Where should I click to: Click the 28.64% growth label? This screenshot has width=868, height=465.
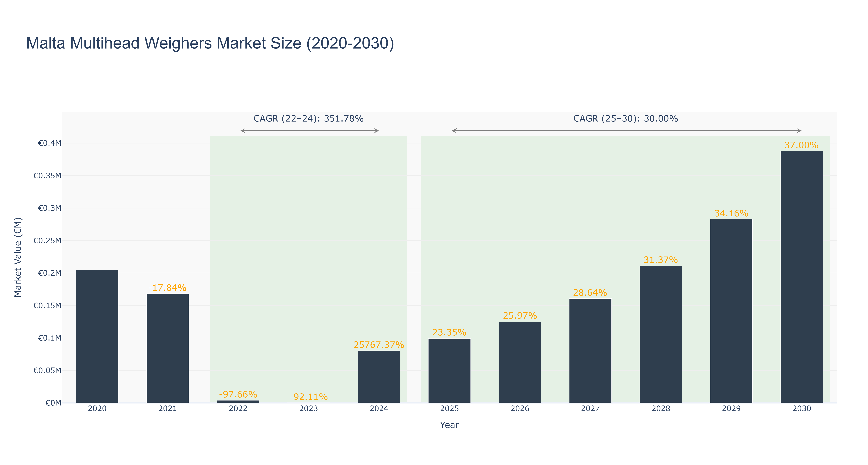pos(590,292)
